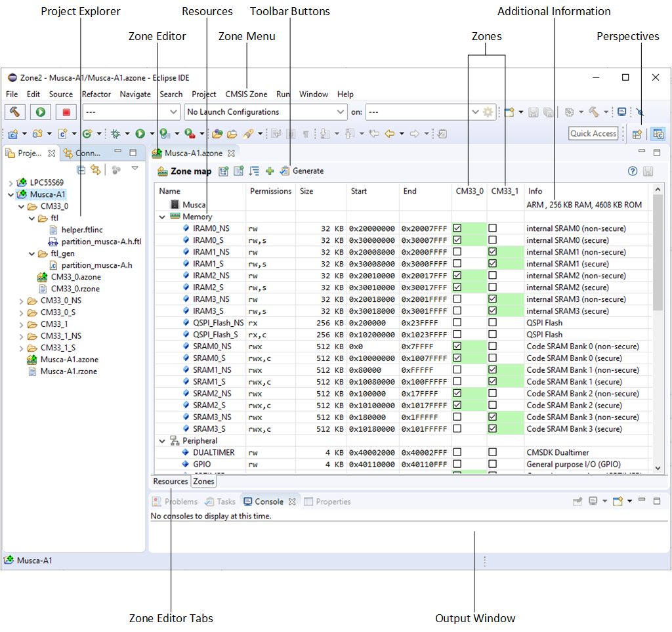Click the Link with Editor icon in Project Explorer
Viewport: 672px width, 632px height.
(x=96, y=170)
